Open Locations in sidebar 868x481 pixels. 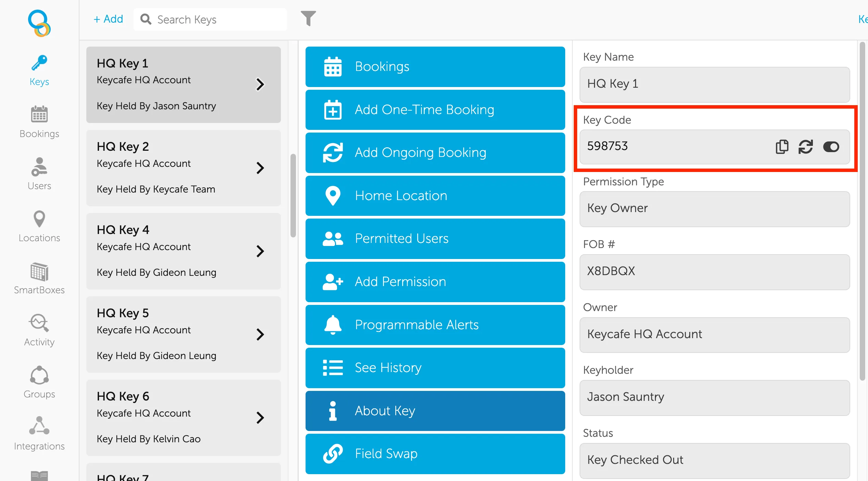click(x=39, y=226)
